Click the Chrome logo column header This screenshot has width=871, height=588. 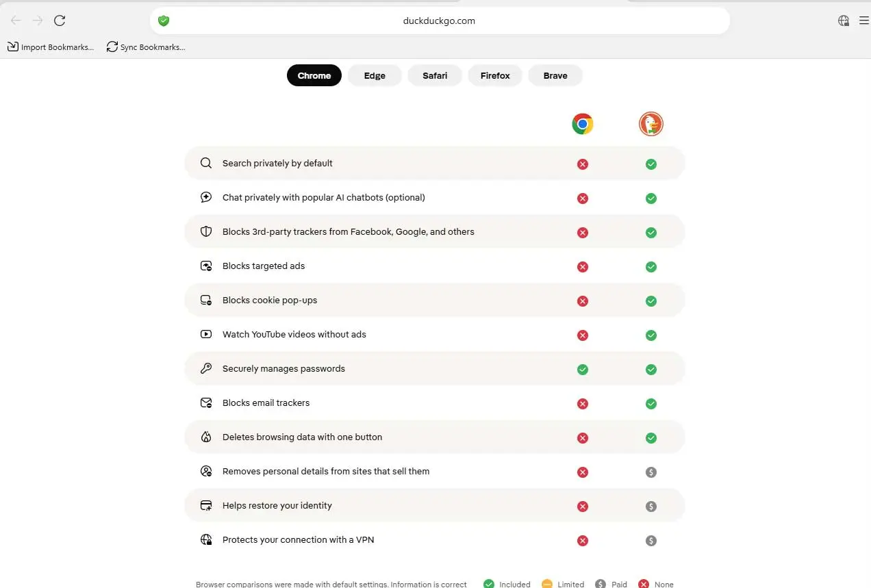point(583,124)
